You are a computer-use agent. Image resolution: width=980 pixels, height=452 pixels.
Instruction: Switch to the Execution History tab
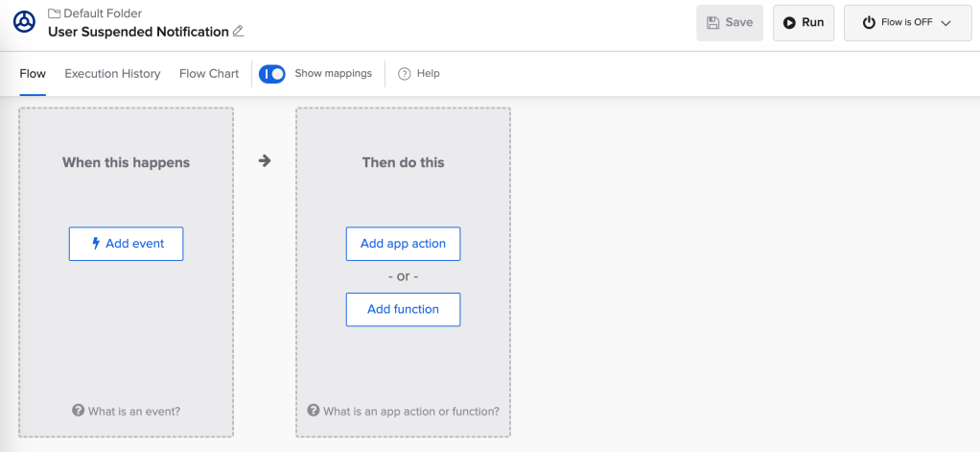112,74
